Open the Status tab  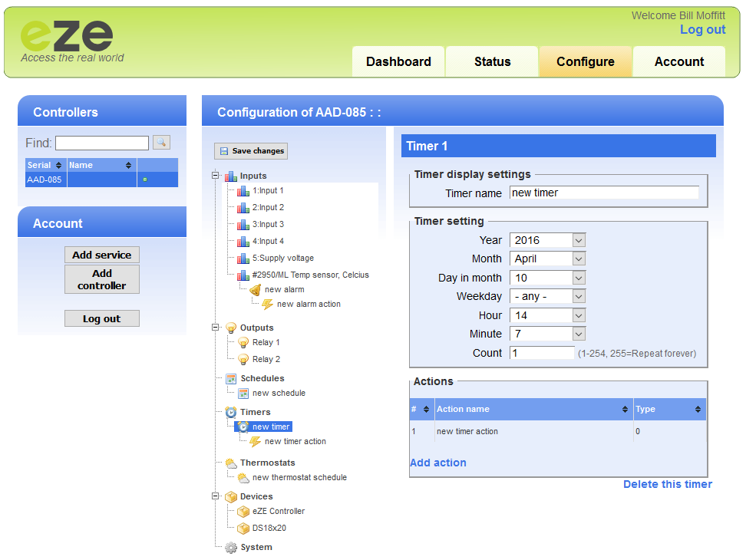492,62
